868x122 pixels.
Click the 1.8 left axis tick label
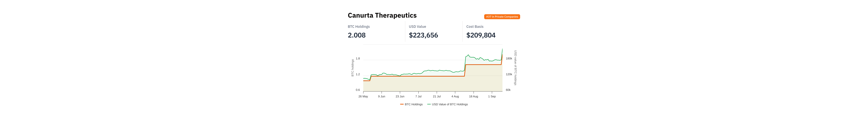click(x=358, y=59)
